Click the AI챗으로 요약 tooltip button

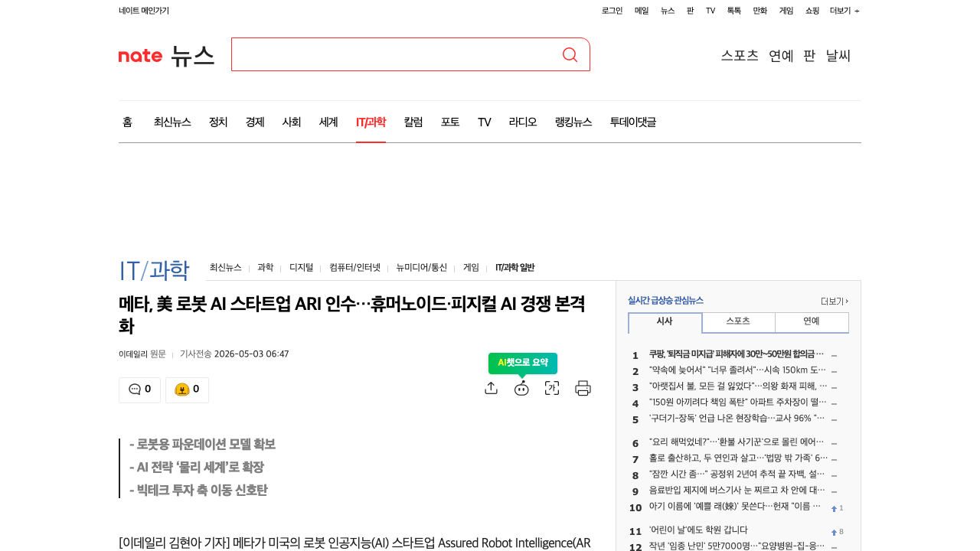coord(523,363)
